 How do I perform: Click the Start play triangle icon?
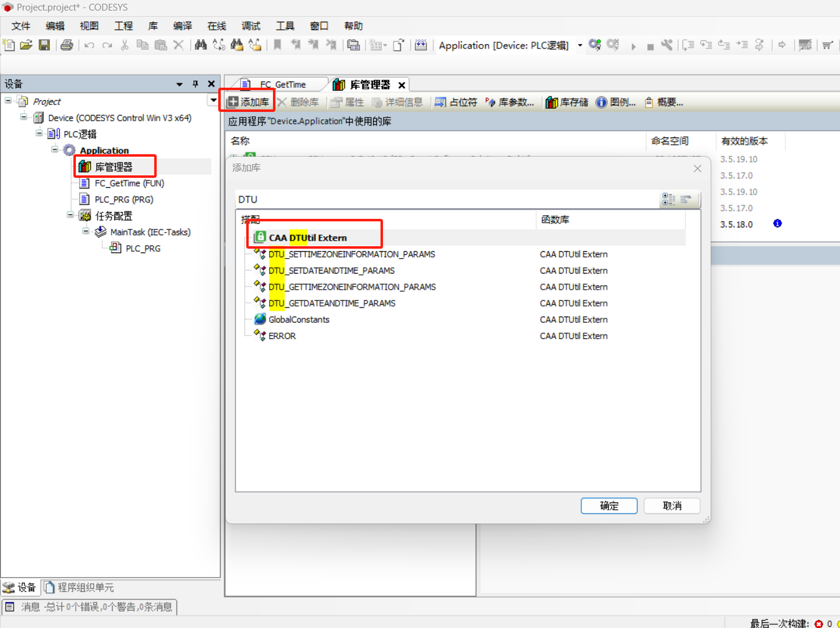click(x=634, y=46)
